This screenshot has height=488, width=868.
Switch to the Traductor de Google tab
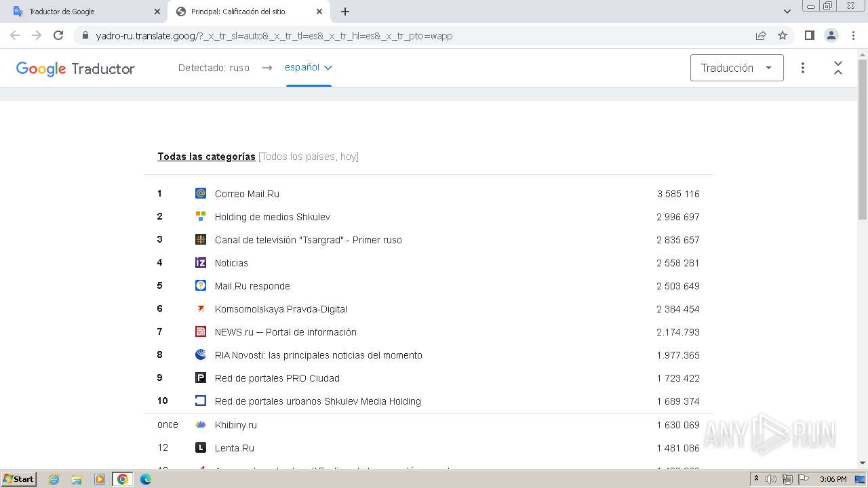click(x=87, y=12)
